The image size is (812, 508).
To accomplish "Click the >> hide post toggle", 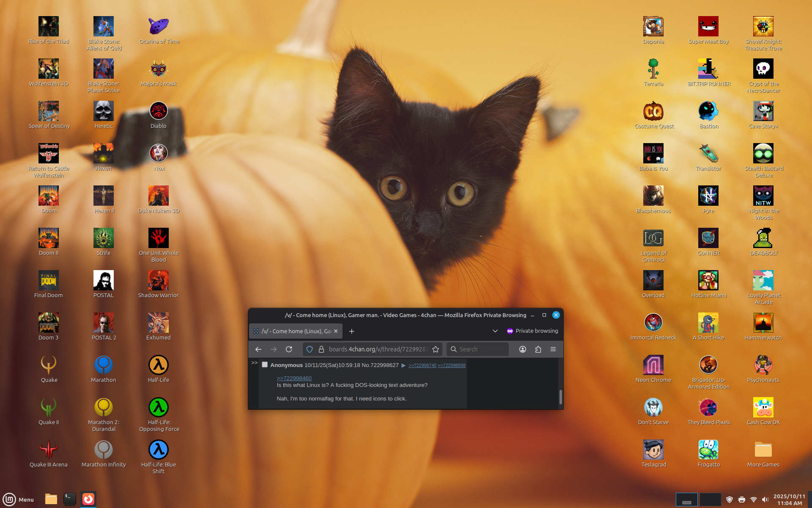I will click(x=254, y=363).
